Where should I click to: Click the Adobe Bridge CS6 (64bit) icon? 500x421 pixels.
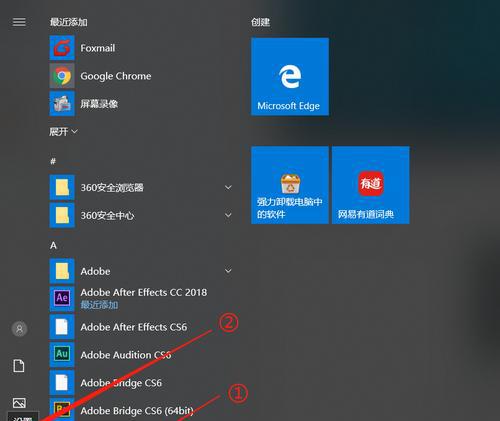pyautogui.click(x=62, y=409)
